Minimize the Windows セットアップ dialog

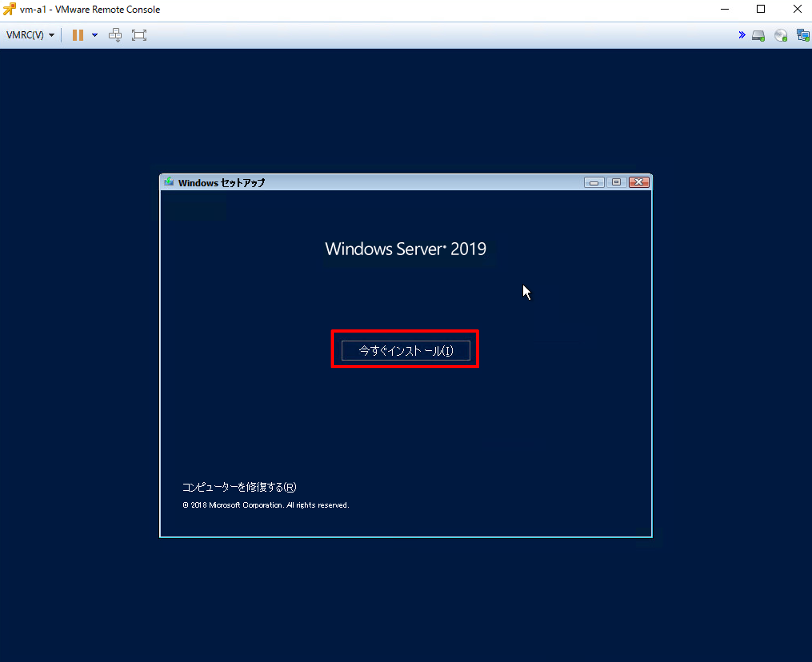594,183
